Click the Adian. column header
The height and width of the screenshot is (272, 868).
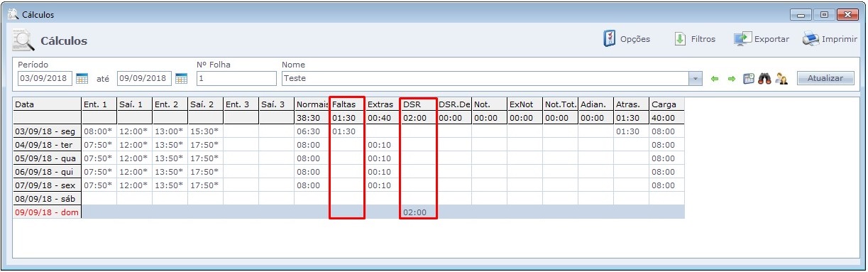click(596, 104)
